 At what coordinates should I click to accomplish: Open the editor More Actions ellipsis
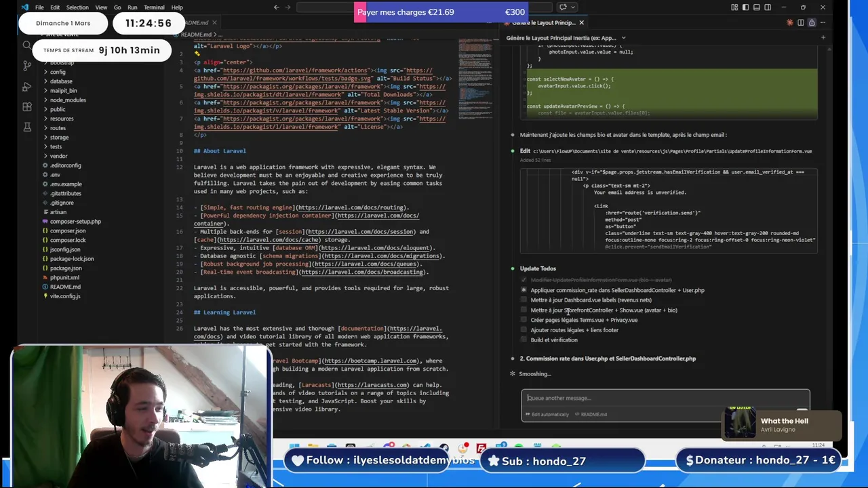pos(823,23)
